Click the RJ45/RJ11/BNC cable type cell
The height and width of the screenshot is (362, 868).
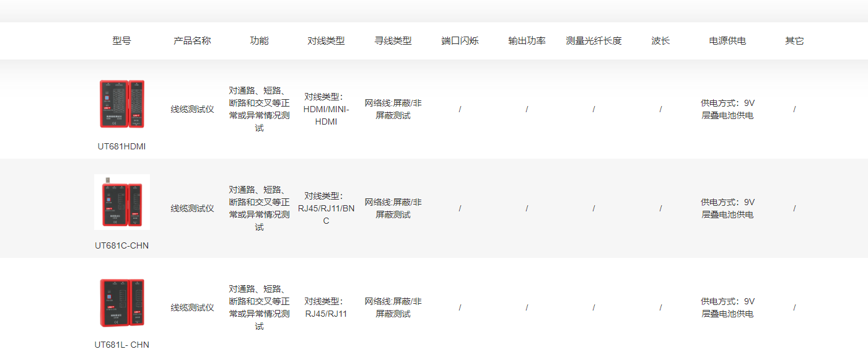tap(326, 209)
